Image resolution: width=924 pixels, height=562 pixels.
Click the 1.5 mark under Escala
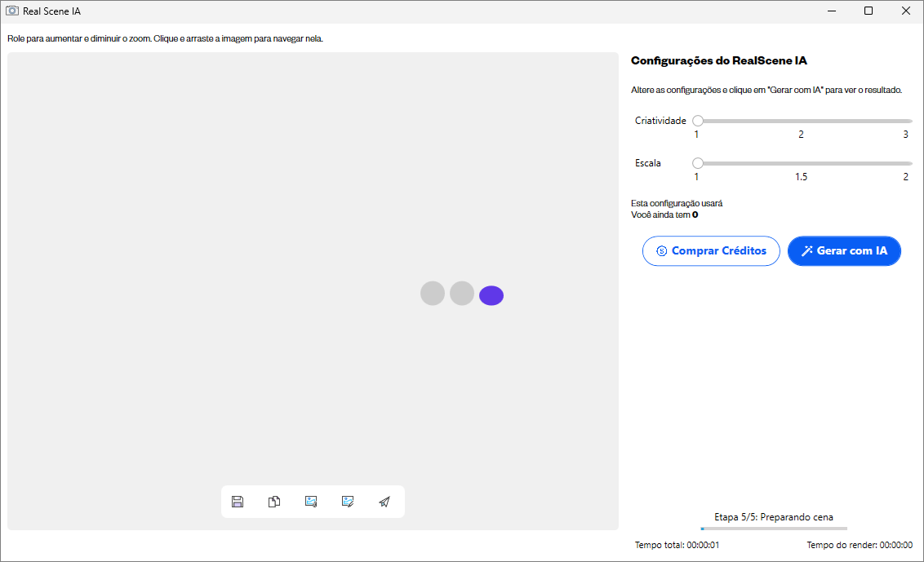coord(801,177)
